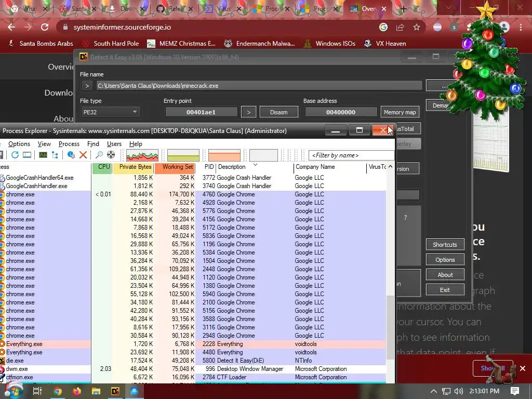
Task: Select the dwm.exe process row
Action: pyautogui.click(x=193, y=369)
